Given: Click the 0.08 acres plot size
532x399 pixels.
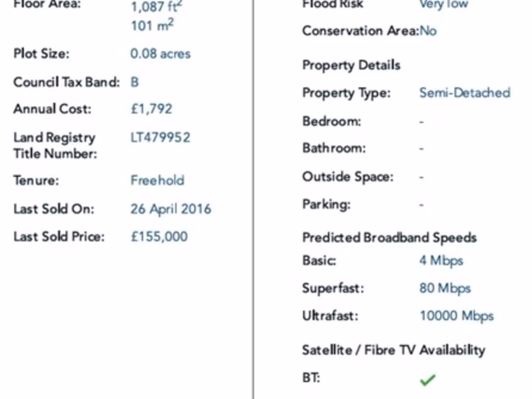Looking at the screenshot, I should coord(160,54).
